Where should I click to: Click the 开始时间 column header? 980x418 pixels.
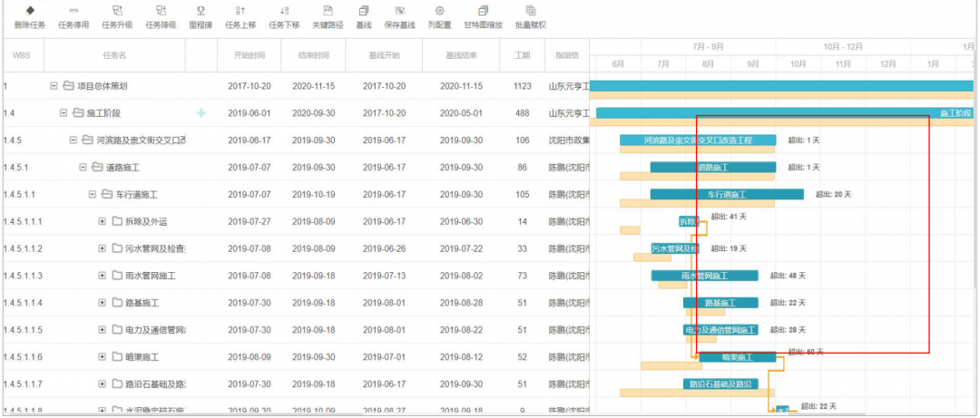click(249, 55)
